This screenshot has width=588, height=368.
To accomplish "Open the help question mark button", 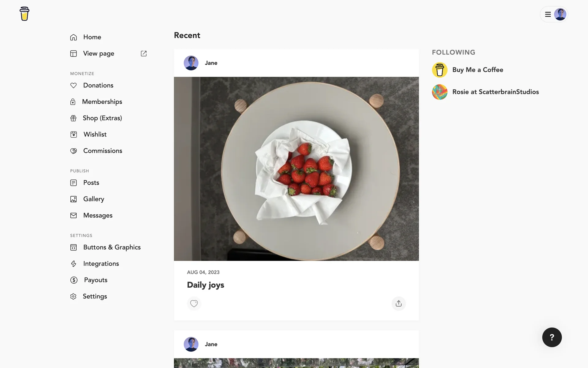I will click(x=552, y=337).
